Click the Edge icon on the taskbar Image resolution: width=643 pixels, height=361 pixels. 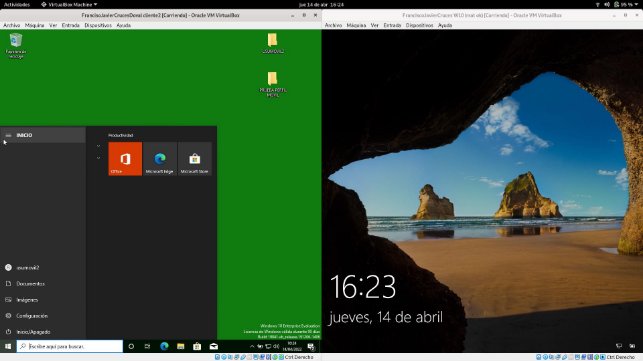click(x=164, y=346)
